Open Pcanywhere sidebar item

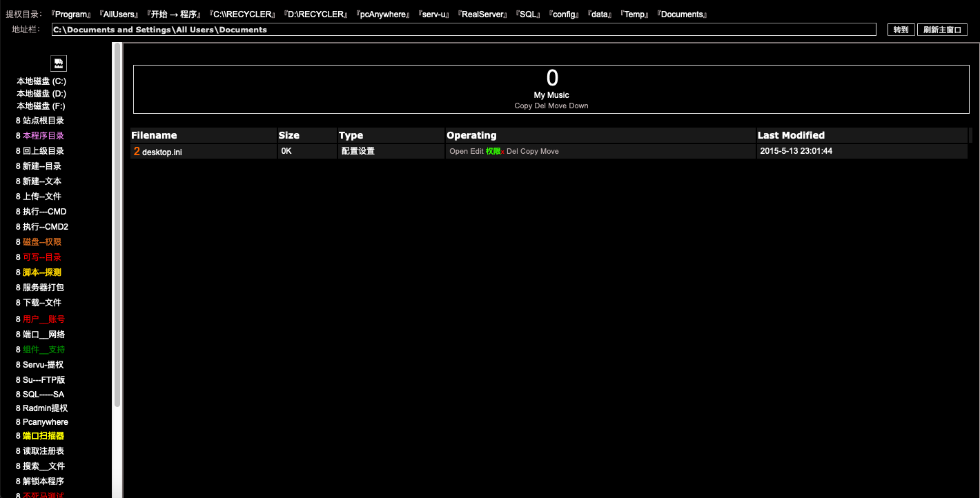(46, 422)
